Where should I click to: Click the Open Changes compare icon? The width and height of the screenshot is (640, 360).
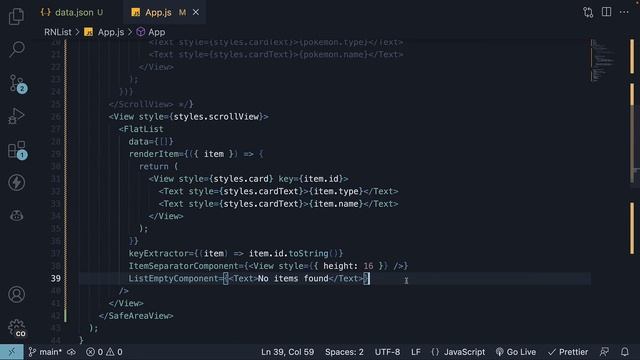pyautogui.click(x=588, y=12)
